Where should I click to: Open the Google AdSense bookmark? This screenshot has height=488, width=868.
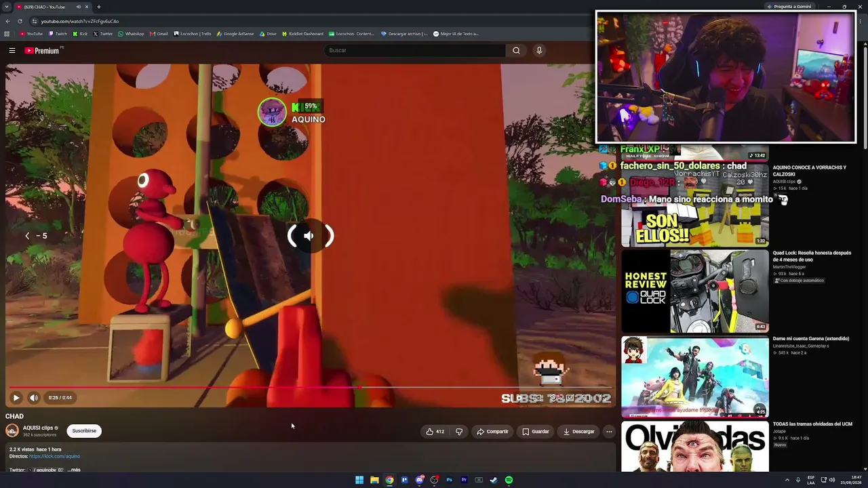click(235, 33)
